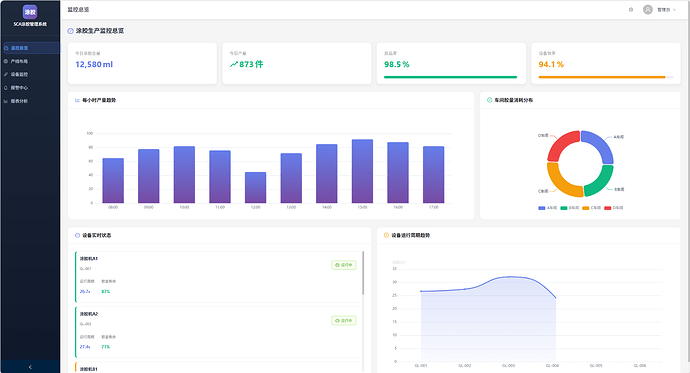Click the device list scrollbar thumb
Viewport: 690px width, 373px height.
tap(363, 273)
